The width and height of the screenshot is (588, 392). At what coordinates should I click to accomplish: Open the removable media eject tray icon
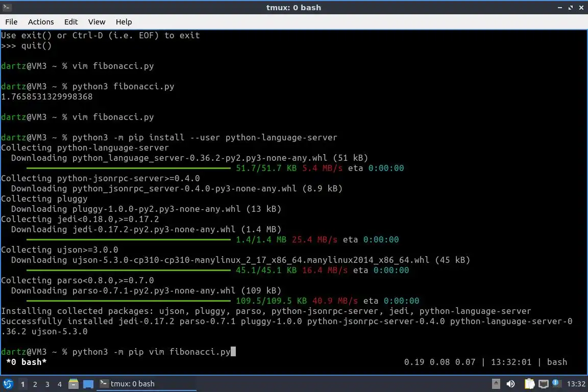[496, 384]
